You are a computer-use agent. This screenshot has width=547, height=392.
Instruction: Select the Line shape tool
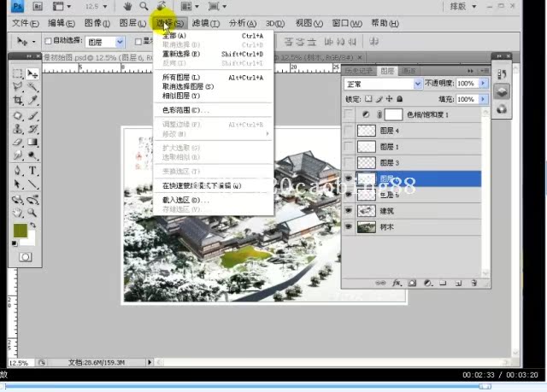point(32,184)
